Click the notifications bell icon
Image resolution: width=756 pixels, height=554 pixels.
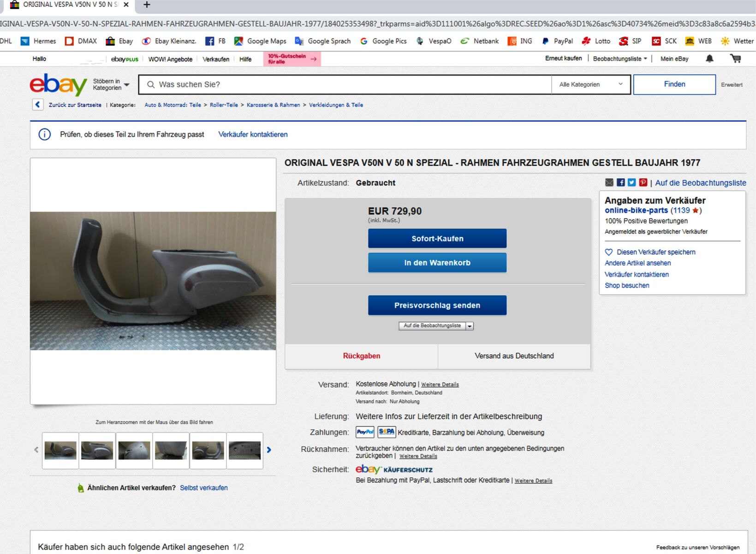pyautogui.click(x=709, y=59)
